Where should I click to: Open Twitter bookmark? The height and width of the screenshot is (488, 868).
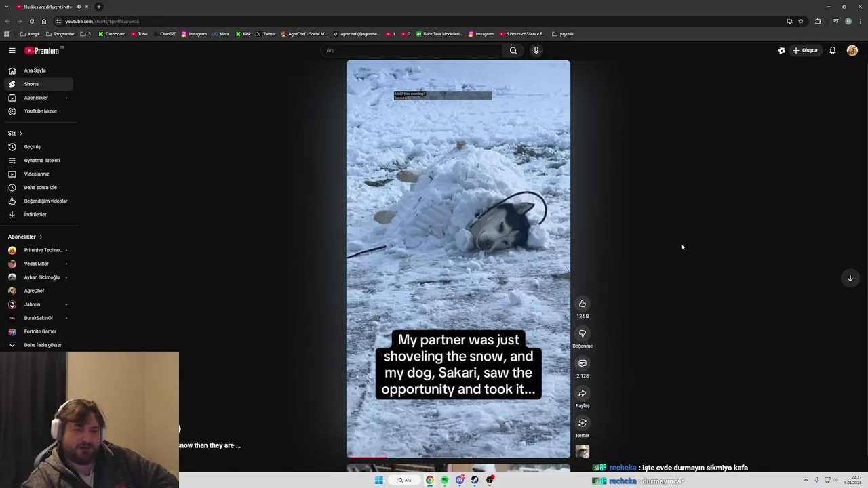click(266, 34)
